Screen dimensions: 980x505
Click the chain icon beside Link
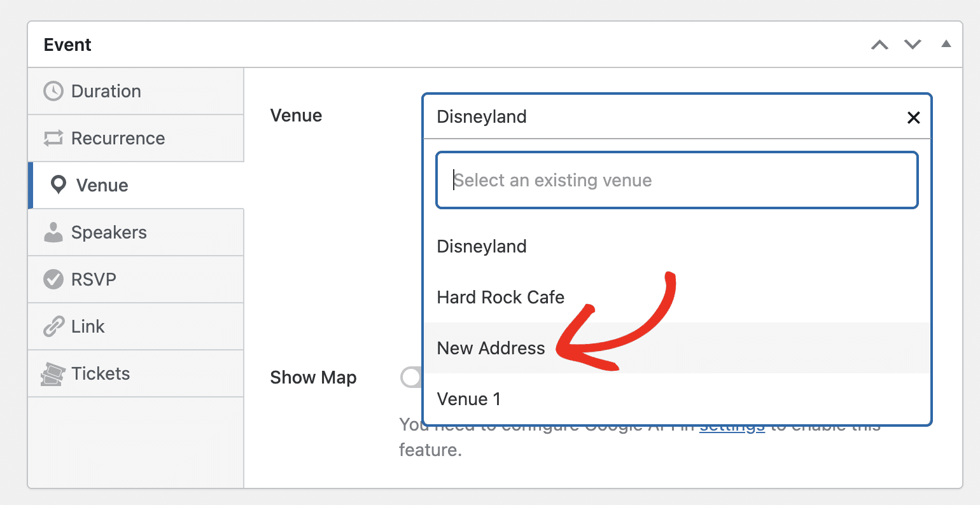tap(53, 326)
